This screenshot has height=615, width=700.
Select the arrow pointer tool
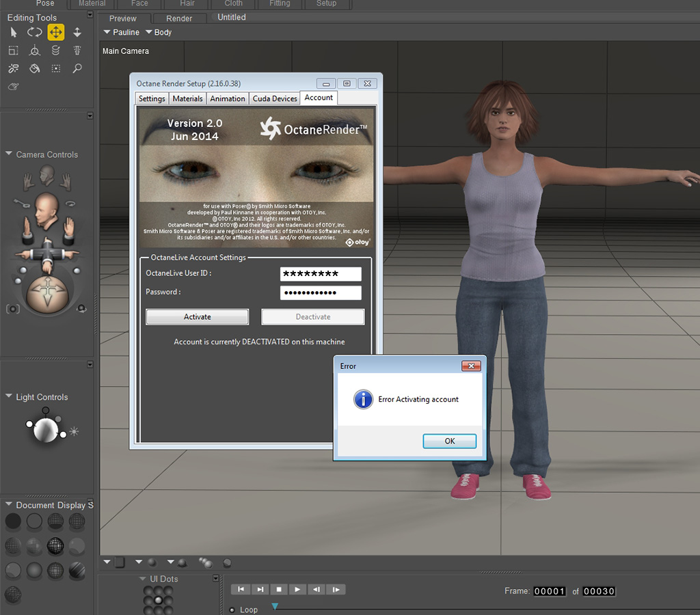click(x=13, y=32)
